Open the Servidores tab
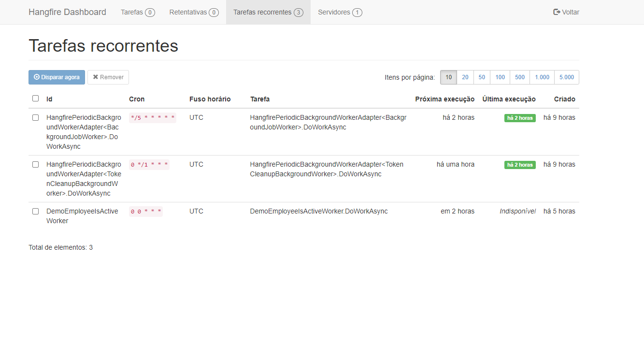The image size is (644, 341). click(340, 12)
